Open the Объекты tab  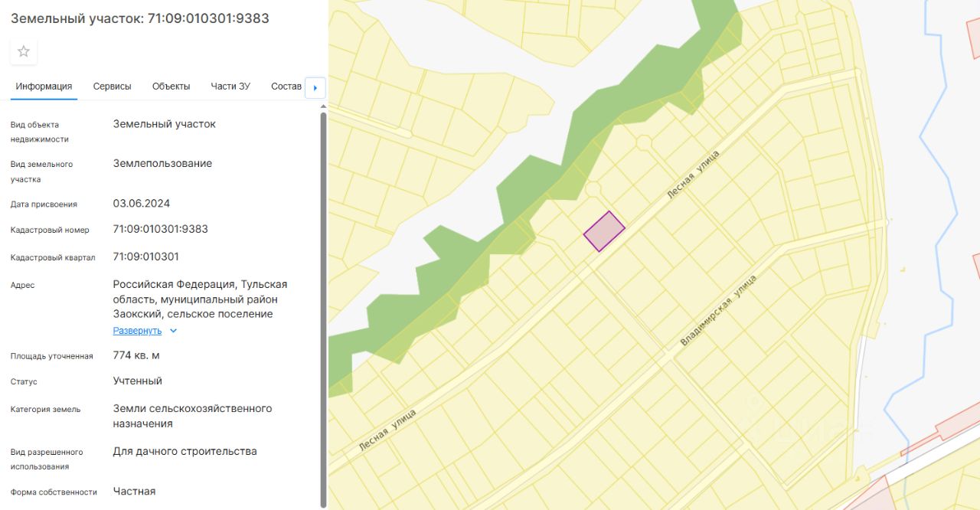coord(171,86)
